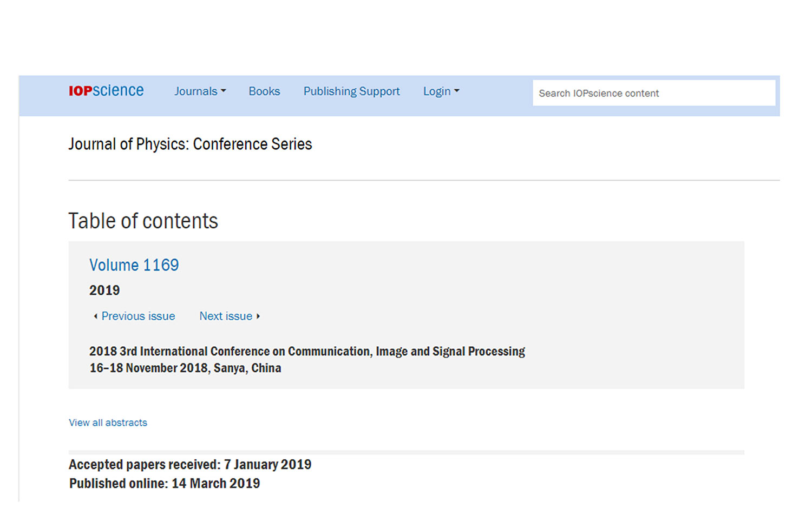Go to Publishing Support
This screenshot has height=522, width=812.
click(x=351, y=91)
